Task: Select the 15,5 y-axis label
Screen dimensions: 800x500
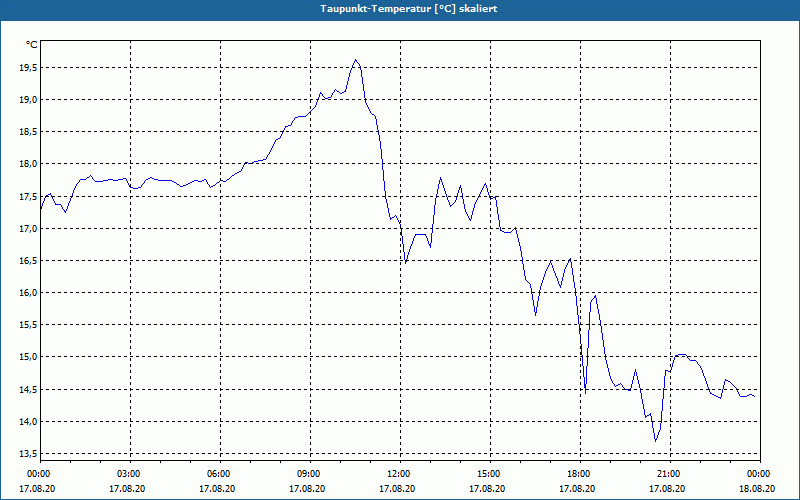Action: coord(29,325)
